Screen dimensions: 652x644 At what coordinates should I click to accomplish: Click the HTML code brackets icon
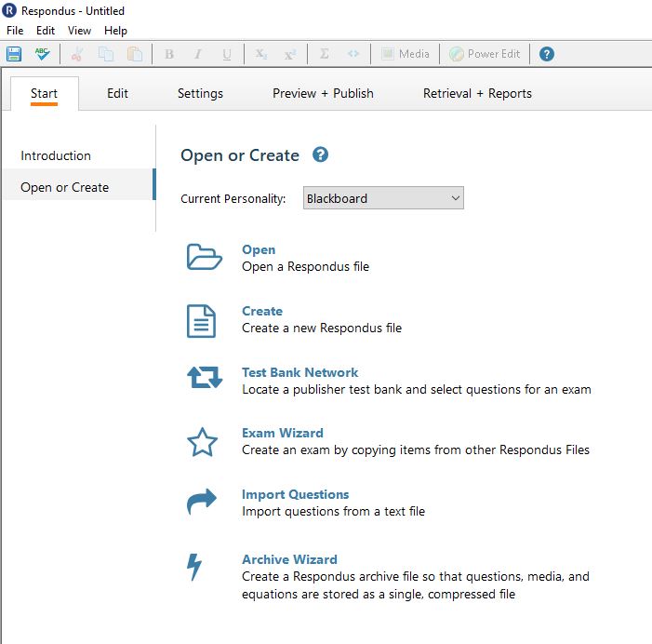point(353,54)
